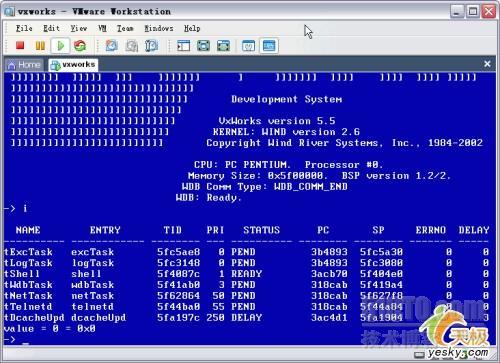Click the NAME column header
Image resolution: width=500 pixels, height=363 pixels.
[x=28, y=230]
